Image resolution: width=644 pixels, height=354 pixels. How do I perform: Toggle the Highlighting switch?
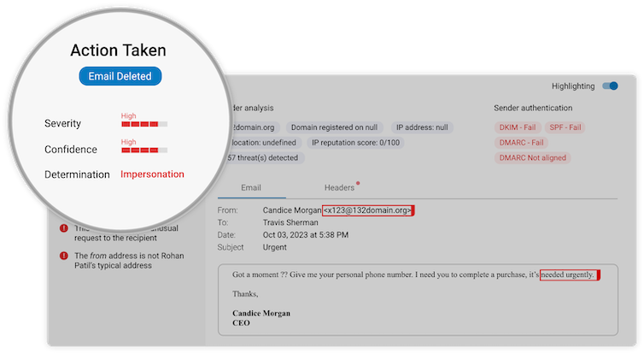610,86
